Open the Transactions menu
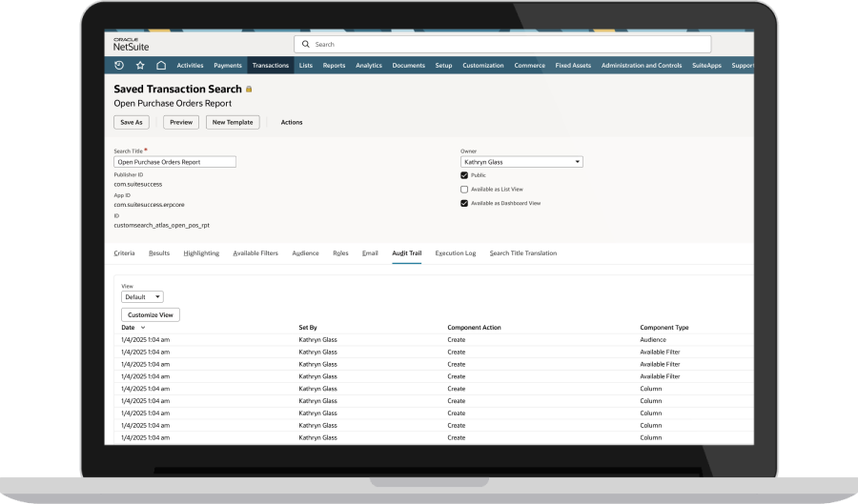858x504 pixels. [271, 66]
